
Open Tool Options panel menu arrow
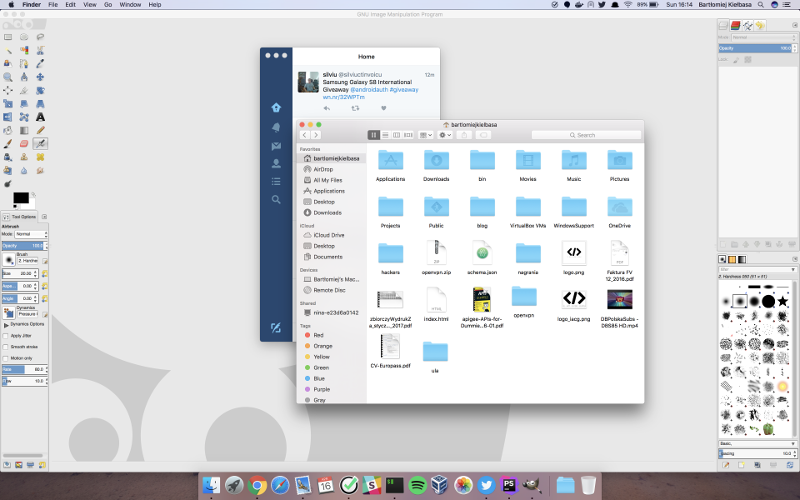[x=44, y=217]
